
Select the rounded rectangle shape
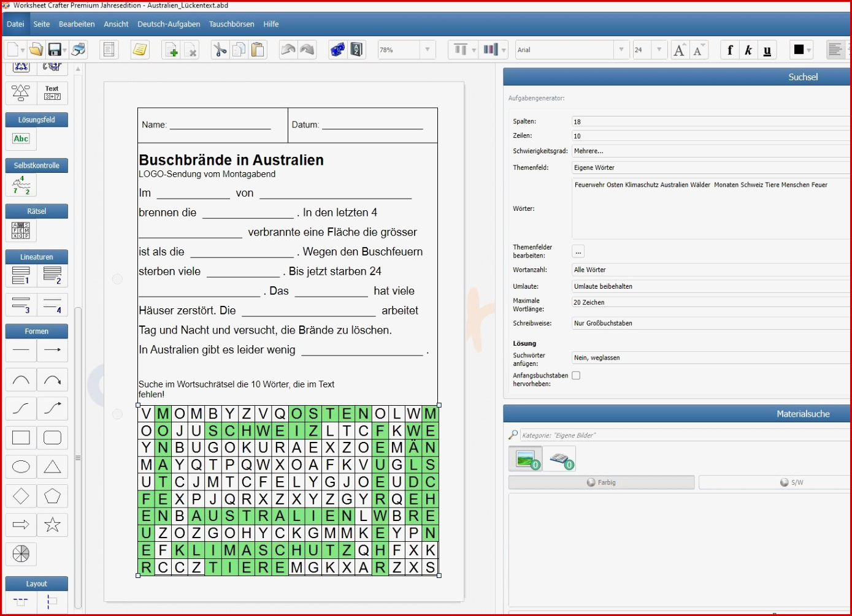(52, 438)
